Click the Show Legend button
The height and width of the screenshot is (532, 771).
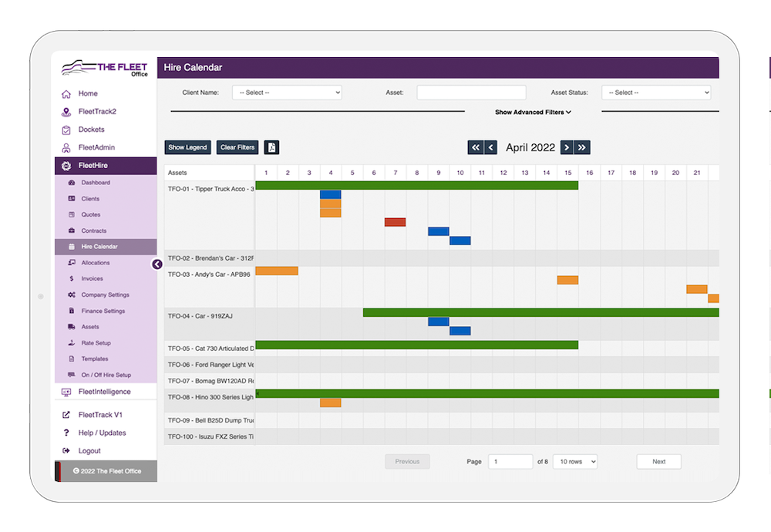click(x=187, y=147)
